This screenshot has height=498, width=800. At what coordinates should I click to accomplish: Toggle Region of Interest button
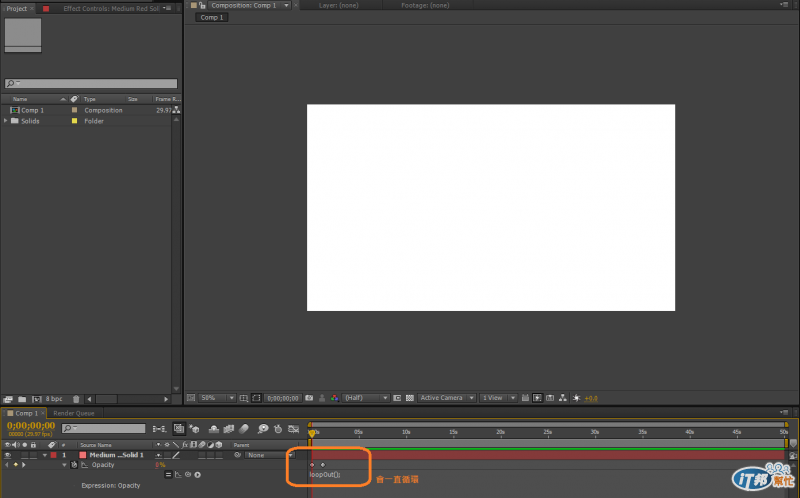point(397,398)
